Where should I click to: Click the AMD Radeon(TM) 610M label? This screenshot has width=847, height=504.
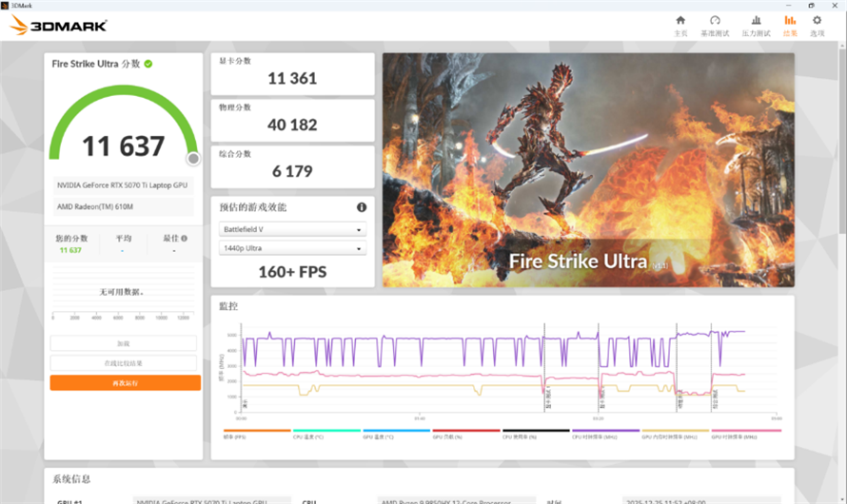point(123,206)
